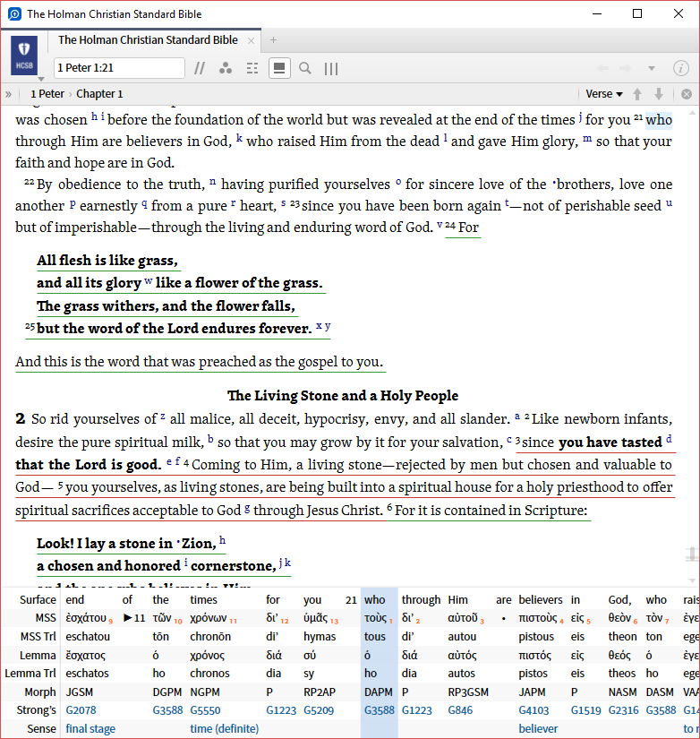Close the locator bar with X icon
The height and width of the screenshot is (739, 700).
[687, 94]
